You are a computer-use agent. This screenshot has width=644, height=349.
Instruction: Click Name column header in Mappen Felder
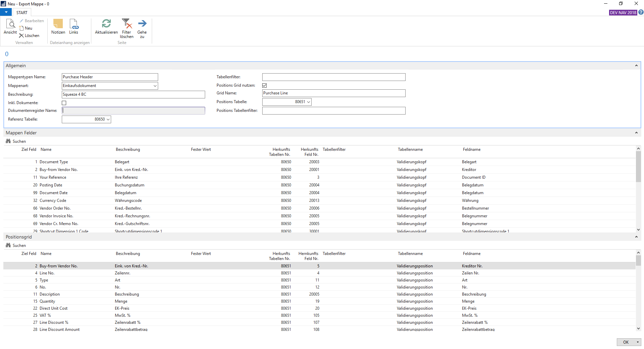[x=46, y=149]
